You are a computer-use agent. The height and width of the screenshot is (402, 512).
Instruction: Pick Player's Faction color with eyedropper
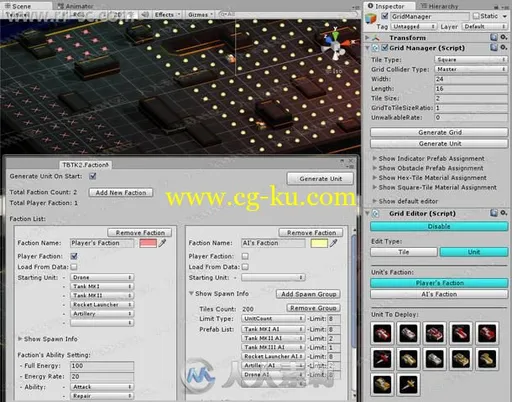163,243
